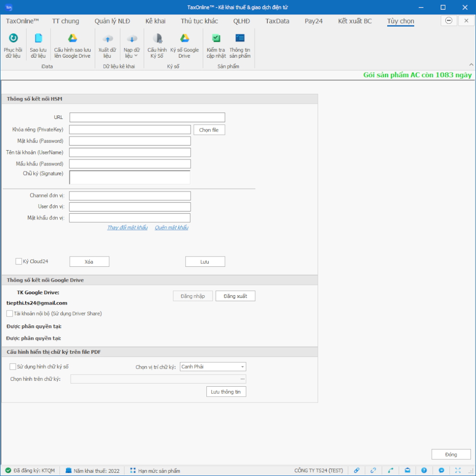Click Ký số Google Drive icon

[x=185, y=39]
